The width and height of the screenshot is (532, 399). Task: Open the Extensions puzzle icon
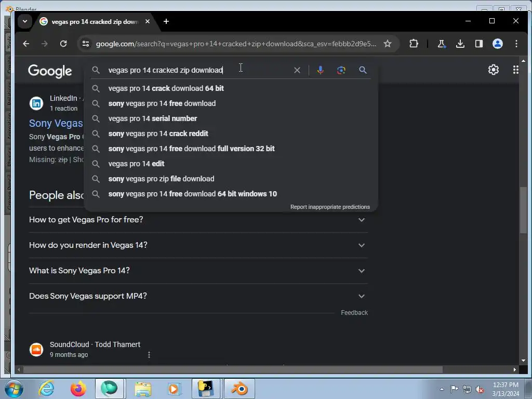(x=414, y=44)
